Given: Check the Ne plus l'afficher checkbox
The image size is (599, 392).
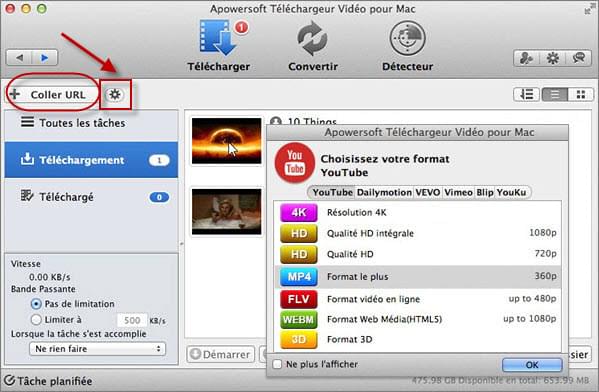Looking at the screenshot, I should (x=277, y=364).
